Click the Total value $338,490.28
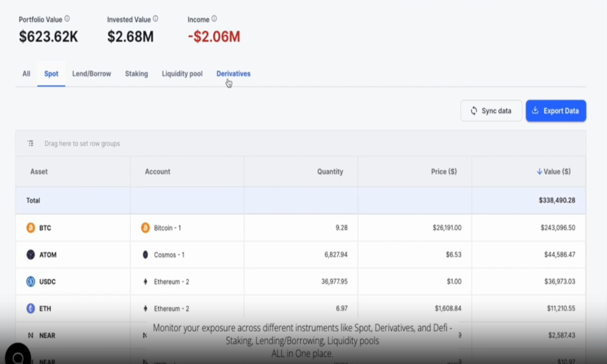The height and width of the screenshot is (364, 607). coord(557,200)
